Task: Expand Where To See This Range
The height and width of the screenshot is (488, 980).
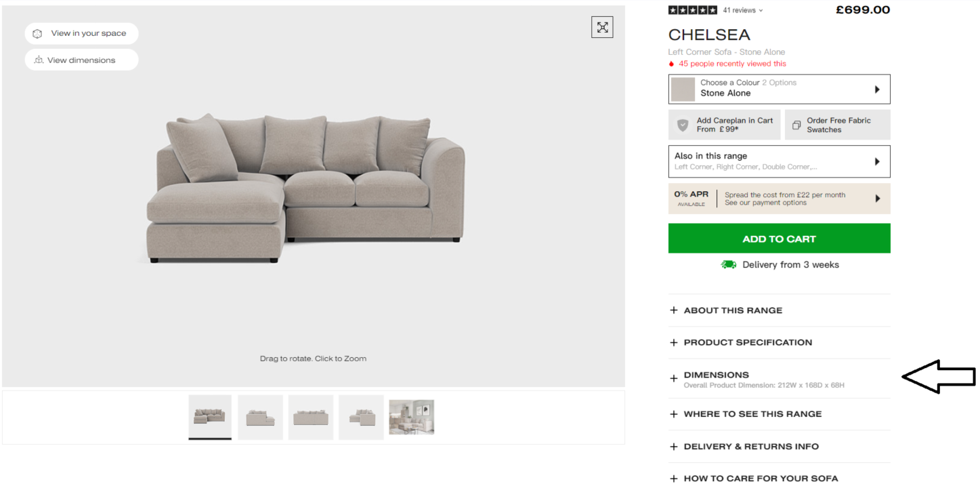Action: pyautogui.click(x=779, y=414)
